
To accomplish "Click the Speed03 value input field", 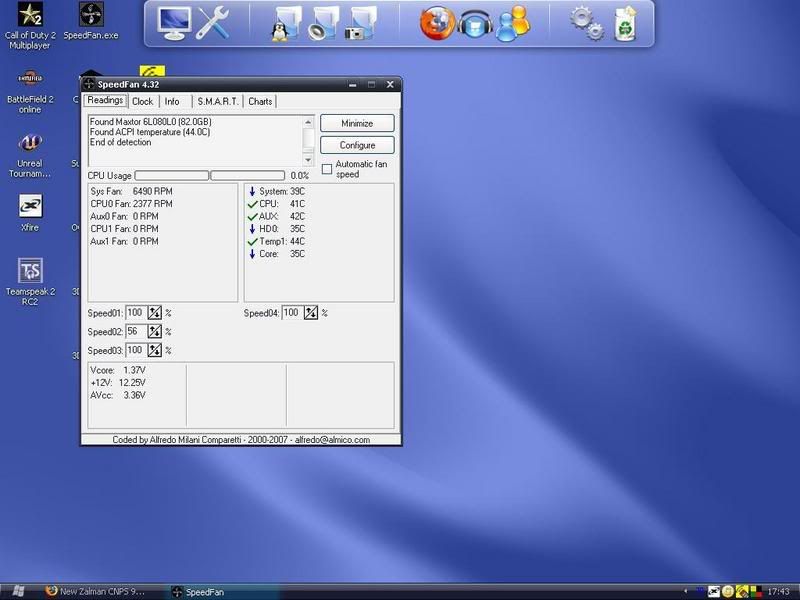I will (135, 351).
